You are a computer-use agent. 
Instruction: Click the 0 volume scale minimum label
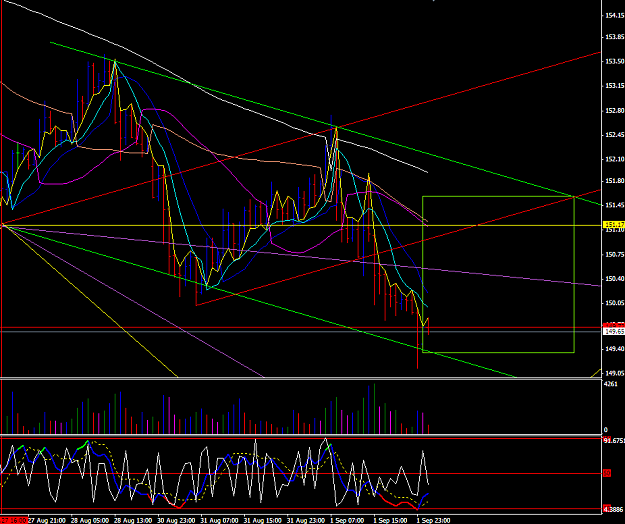click(606, 430)
